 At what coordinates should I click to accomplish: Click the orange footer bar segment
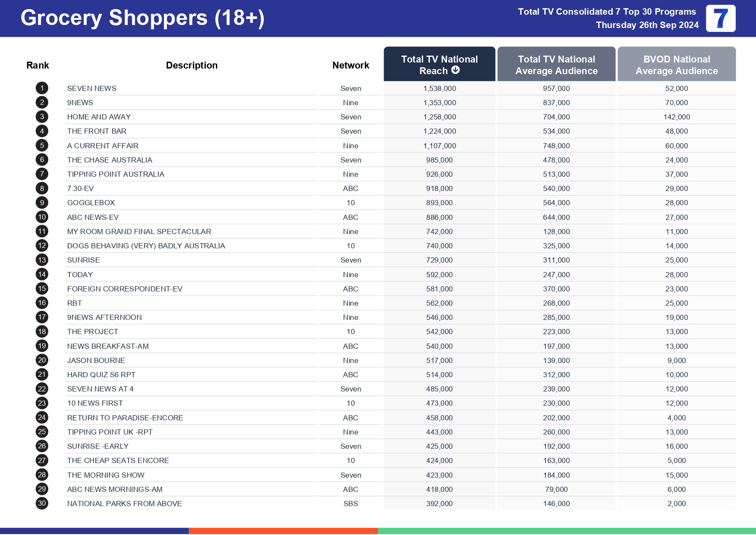pos(283,531)
